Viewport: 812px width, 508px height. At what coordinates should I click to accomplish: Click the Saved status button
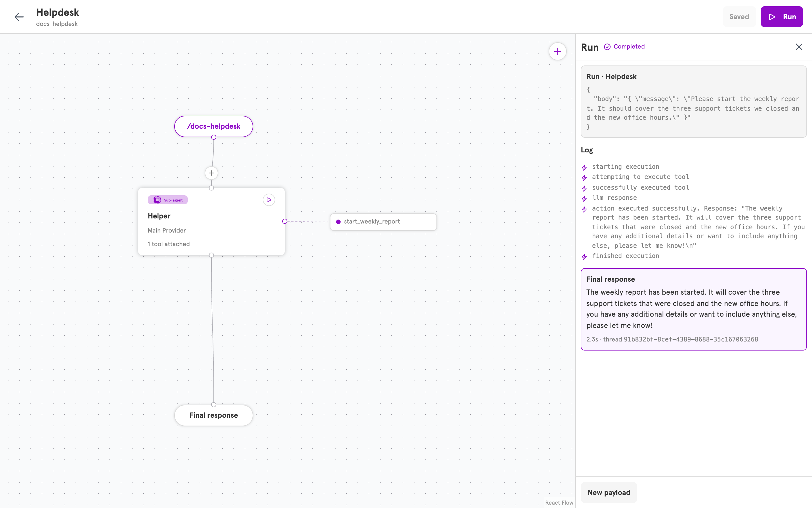tap(739, 17)
